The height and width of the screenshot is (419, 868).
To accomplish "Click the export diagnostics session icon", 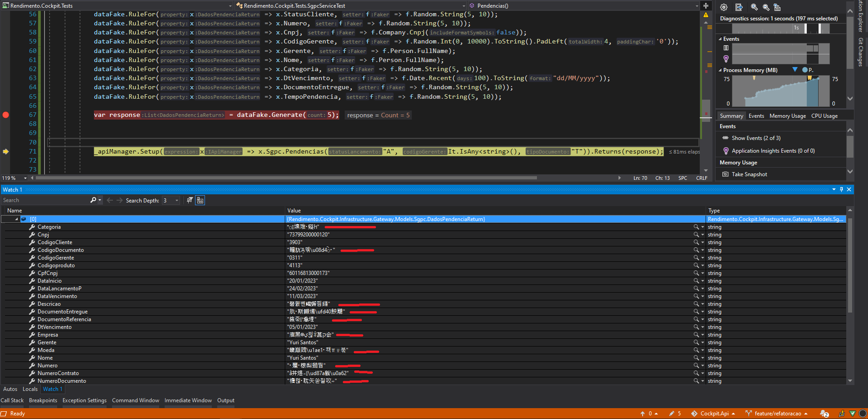I will click(x=739, y=7).
